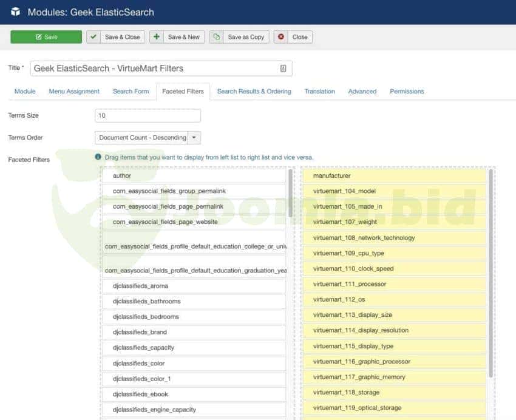Image resolution: width=516 pixels, height=420 pixels.
Task: Click the module cube icon in header
Action: tap(15, 12)
